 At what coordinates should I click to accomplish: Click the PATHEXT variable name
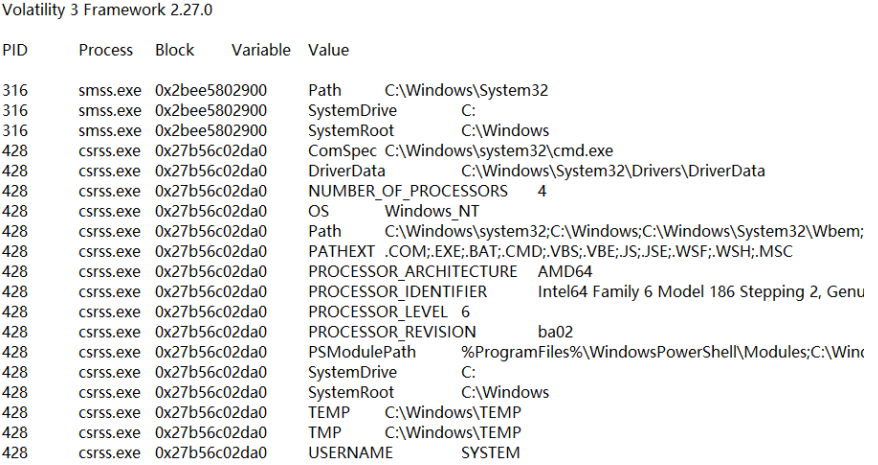point(341,251)
